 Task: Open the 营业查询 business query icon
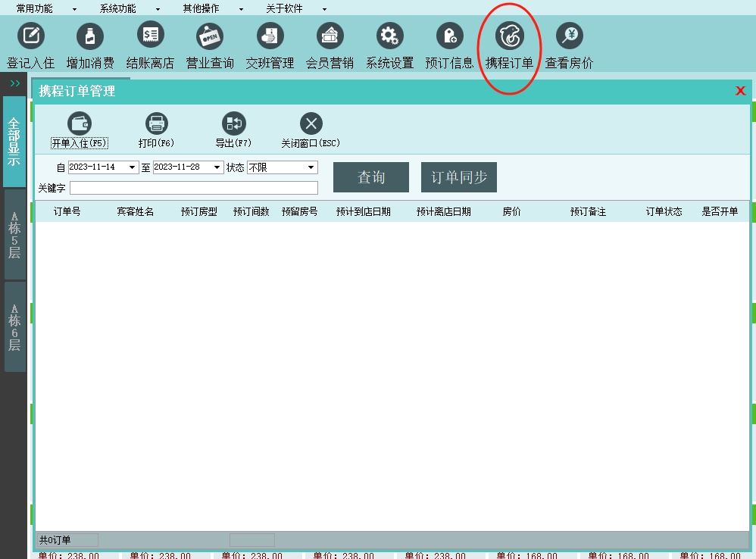(x=210, y=36)
